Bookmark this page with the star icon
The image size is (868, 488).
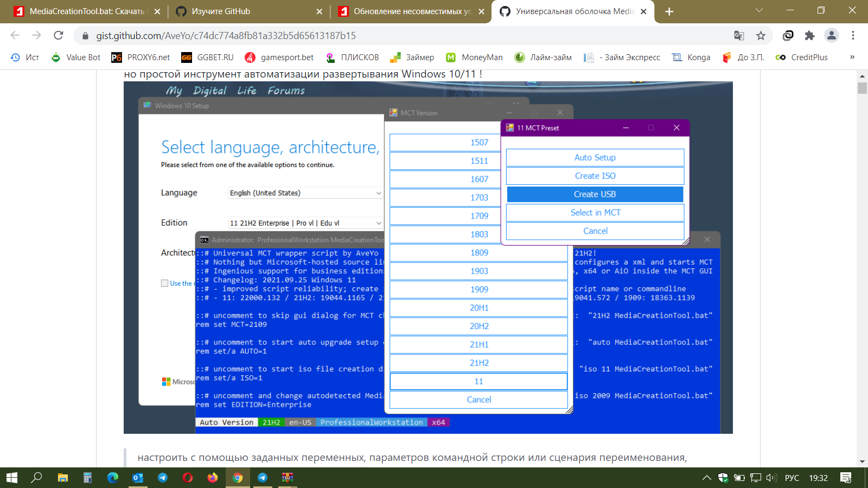pos(761,35)
